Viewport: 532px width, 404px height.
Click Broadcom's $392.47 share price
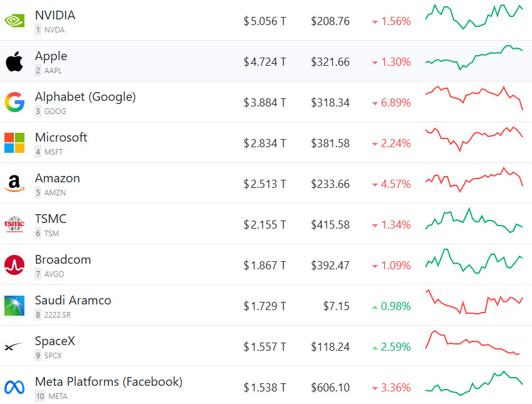(x=330, y=266)
